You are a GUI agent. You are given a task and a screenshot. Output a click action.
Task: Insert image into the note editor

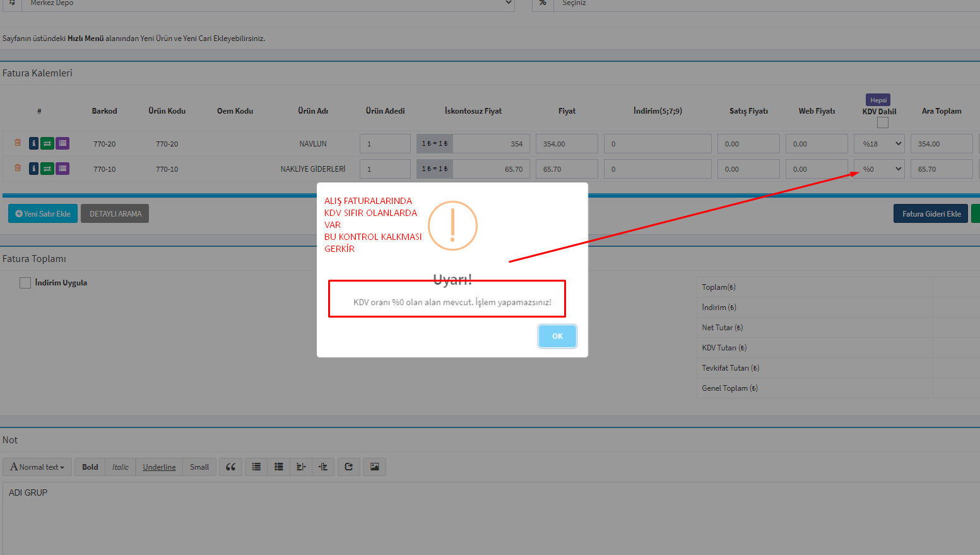(x=374, y=467)
